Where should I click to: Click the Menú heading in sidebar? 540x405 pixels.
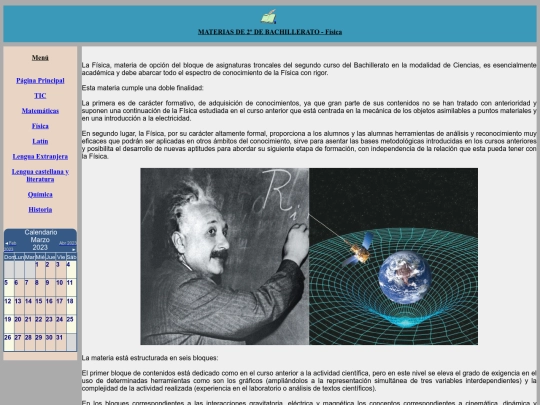click(x=40, y=58)
